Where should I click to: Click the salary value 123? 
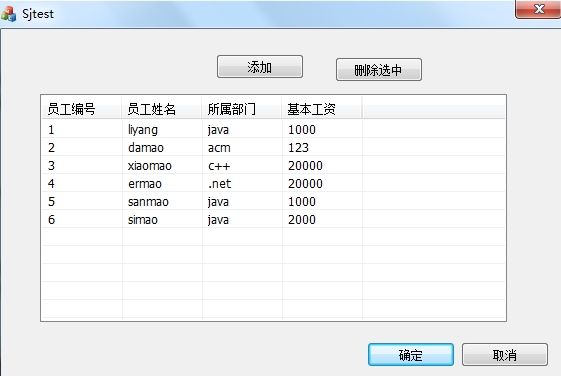point(323,147)
